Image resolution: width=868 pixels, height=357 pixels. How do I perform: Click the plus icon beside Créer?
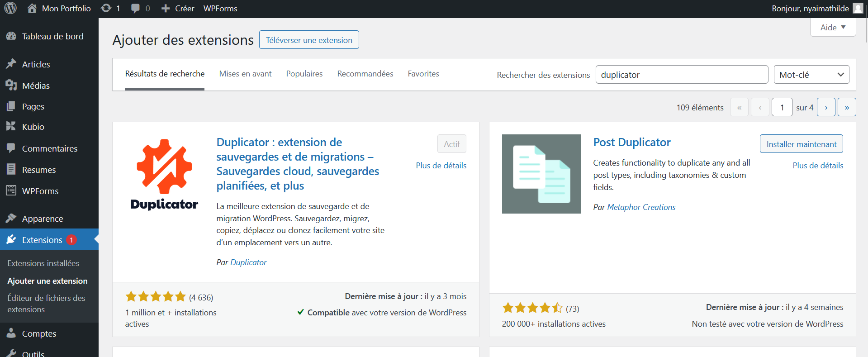[x=166, y=9]
